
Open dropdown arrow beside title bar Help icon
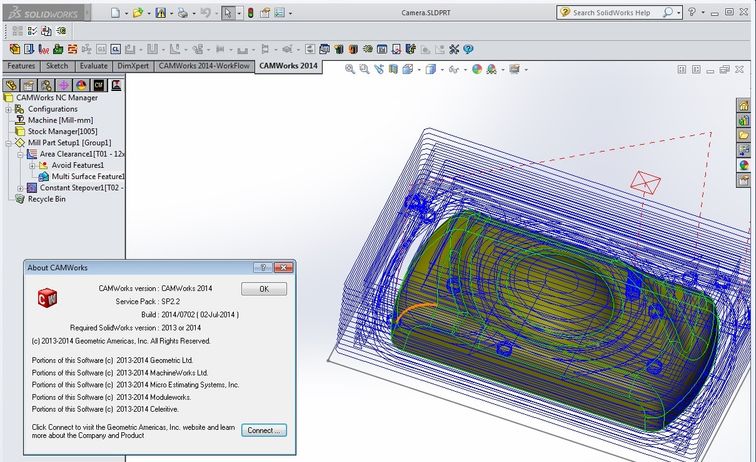702,13
